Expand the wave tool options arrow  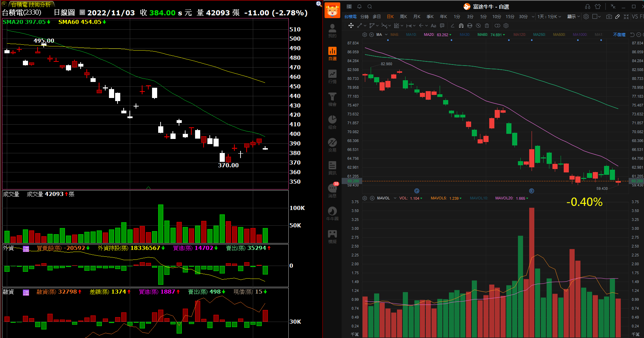click(x=390, y=26)
